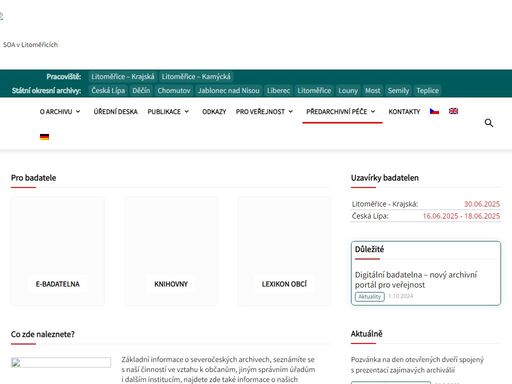Switch language with the British flag
The image size is (512, 384).
453,111
